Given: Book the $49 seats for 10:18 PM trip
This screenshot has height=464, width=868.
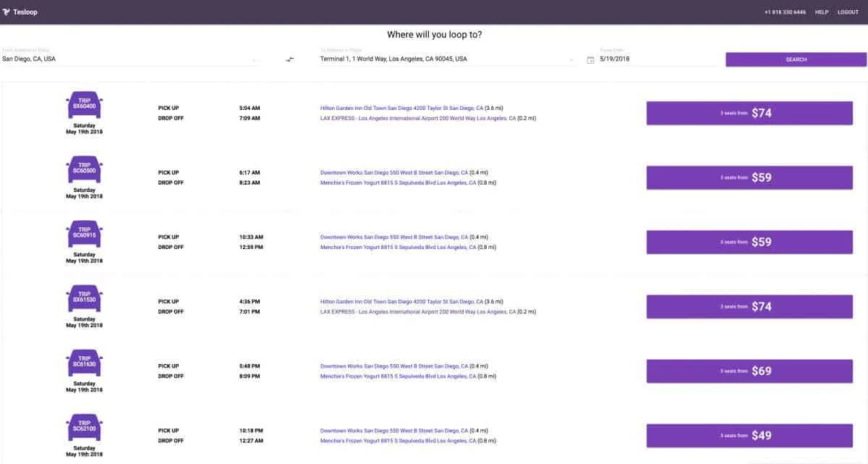Looking at the screenshot, I should pyautogui.click(x=749, y=435).
